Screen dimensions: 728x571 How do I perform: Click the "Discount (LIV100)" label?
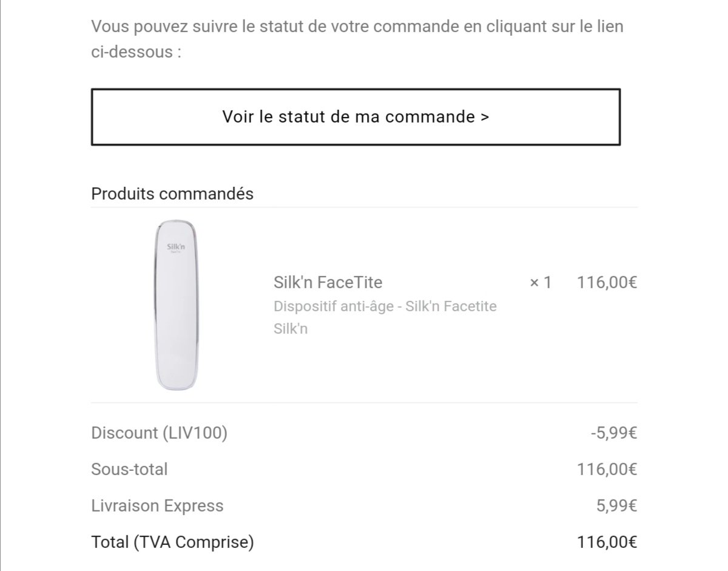(159, 433)
